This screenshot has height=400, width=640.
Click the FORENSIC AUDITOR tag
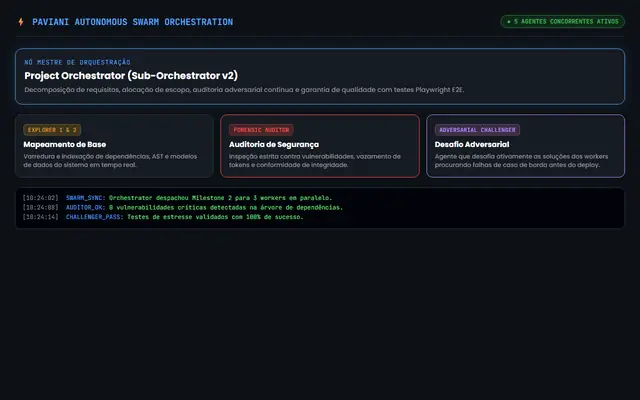[x=261, y=130]
